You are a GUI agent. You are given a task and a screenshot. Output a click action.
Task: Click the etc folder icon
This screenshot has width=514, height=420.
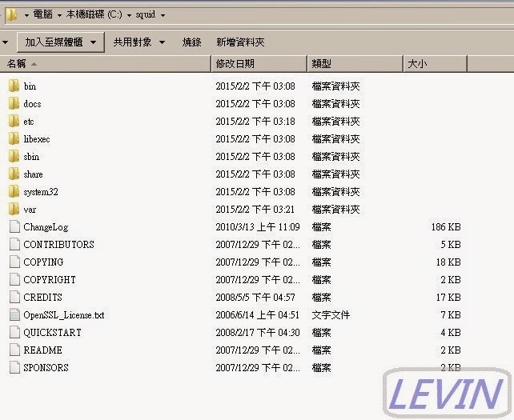pyautogui.click(x=14, y=122)
